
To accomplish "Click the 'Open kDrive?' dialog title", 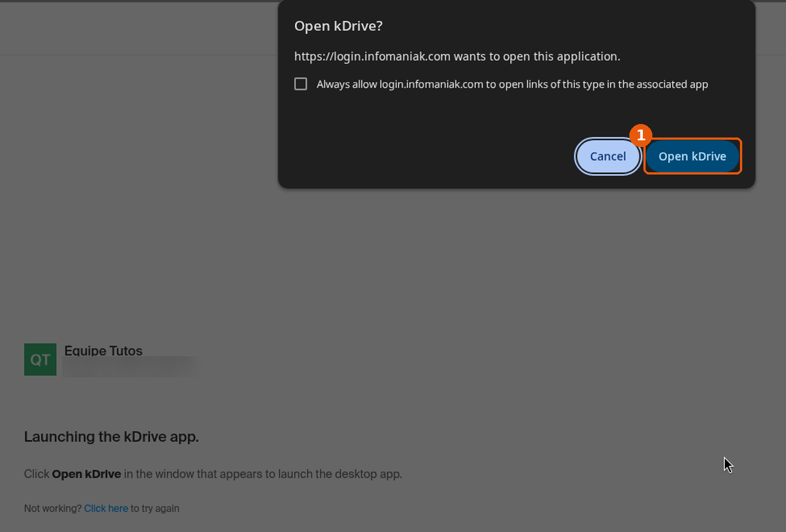I will click(x=339, y=26).
